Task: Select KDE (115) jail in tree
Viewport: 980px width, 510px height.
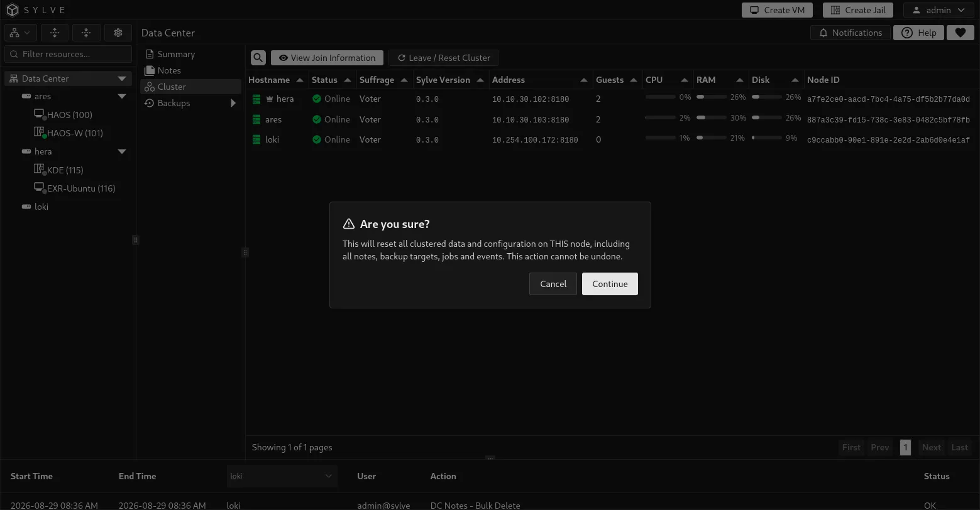Action: (x=65, y=170)
